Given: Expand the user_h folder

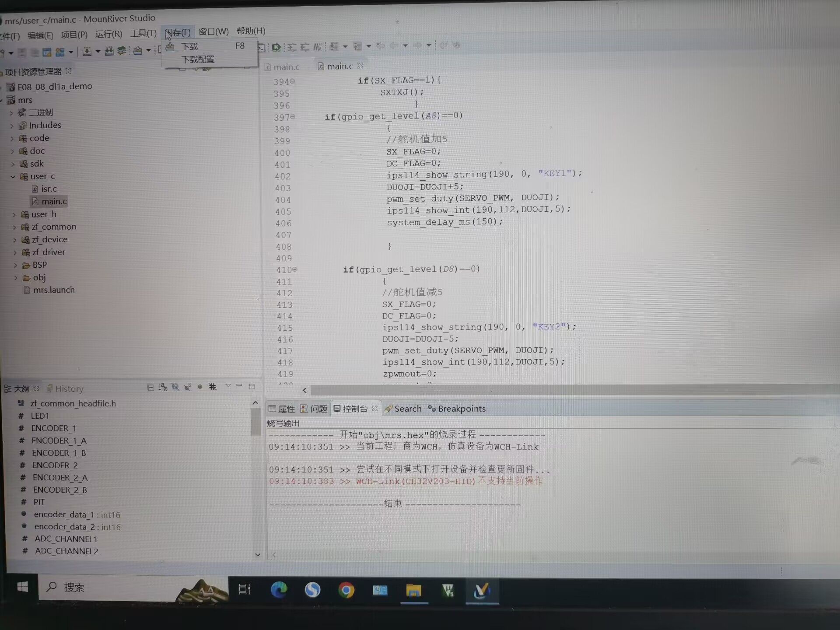Looking at the screenshot, I should click(x=14, y=215).
